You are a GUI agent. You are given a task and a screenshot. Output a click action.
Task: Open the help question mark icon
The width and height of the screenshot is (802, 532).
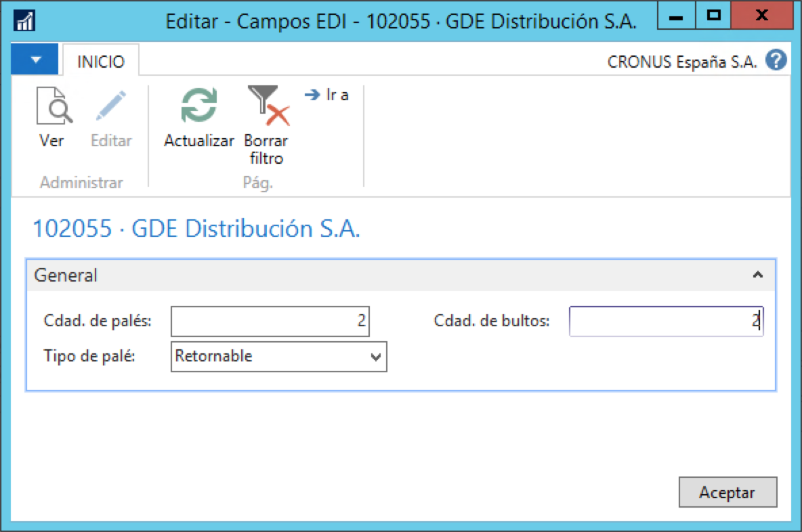tap(776, 60)
